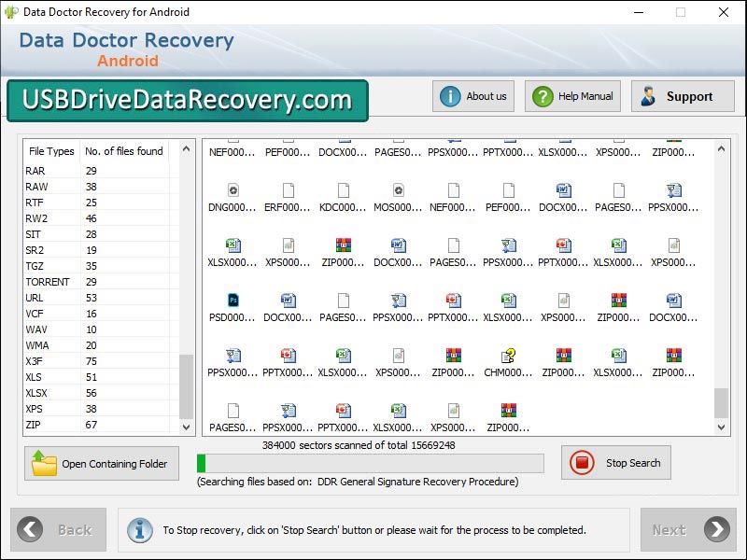
Task: Open the Help Manual
Action: [x=571, y=95]
